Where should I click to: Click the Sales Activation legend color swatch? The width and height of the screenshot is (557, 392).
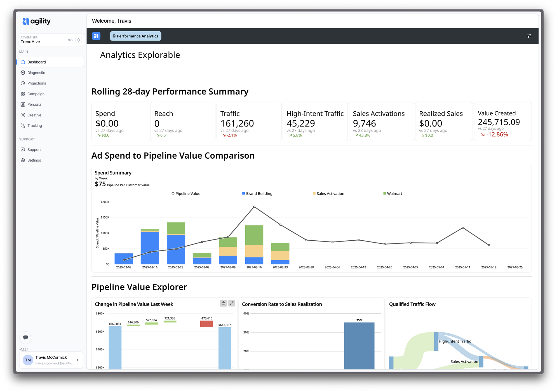click(314, 194)
